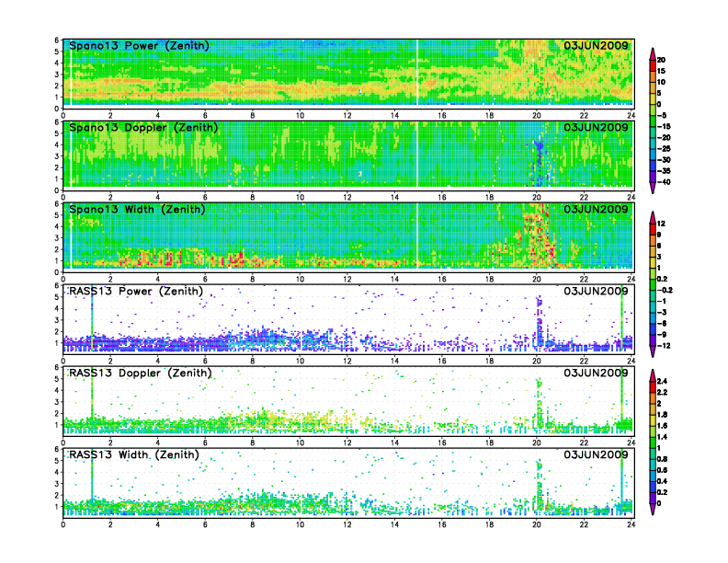Click height tick 3 on Spano13 Width y-axis
728x563 pixels.
(x=57, y=238)
